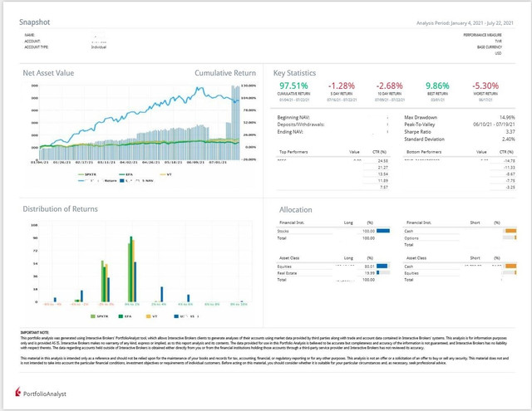The height and width of the screenshot is (411, 532).
Task: Click the PortfolioAnalyst footer text
Action: pos(44,394)
